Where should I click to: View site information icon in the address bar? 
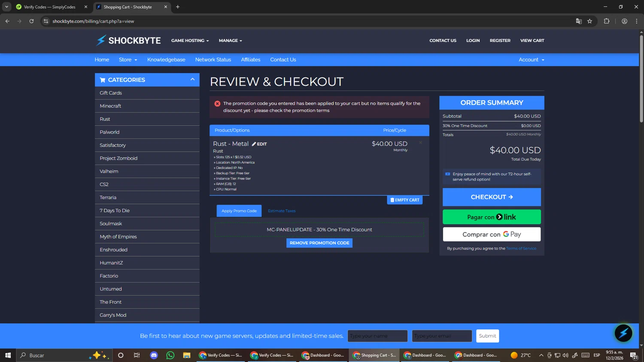(46, 21)
